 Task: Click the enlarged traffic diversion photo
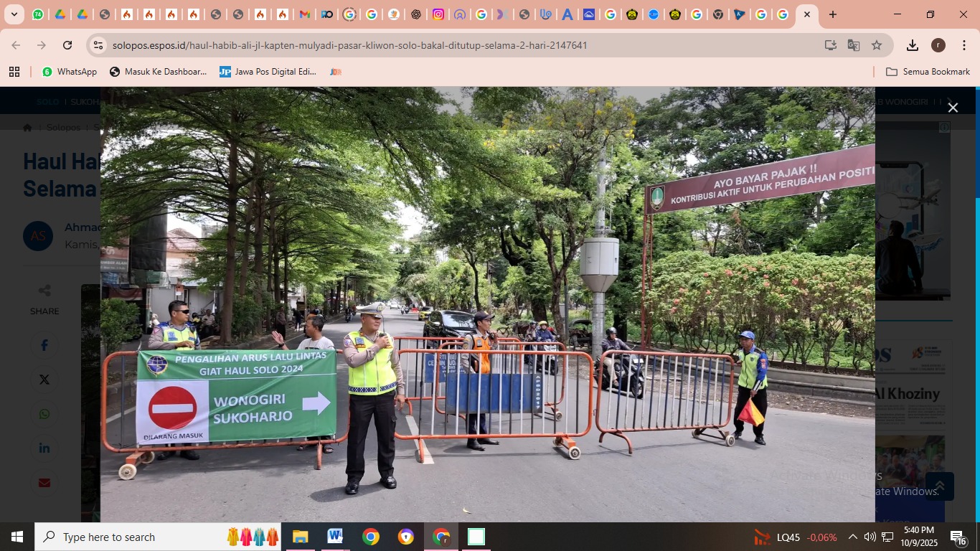point(488,304)
